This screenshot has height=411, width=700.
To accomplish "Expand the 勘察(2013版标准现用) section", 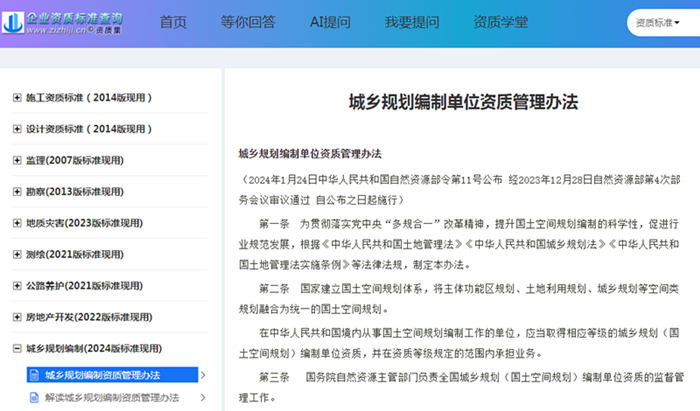I will tap(17, 192).
